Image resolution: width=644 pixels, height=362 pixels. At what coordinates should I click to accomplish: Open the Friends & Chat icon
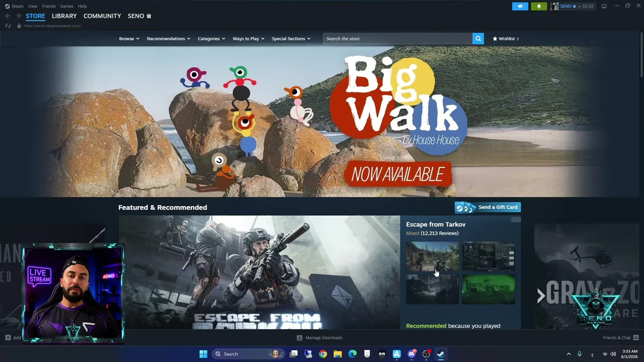[x=636, y=338]
